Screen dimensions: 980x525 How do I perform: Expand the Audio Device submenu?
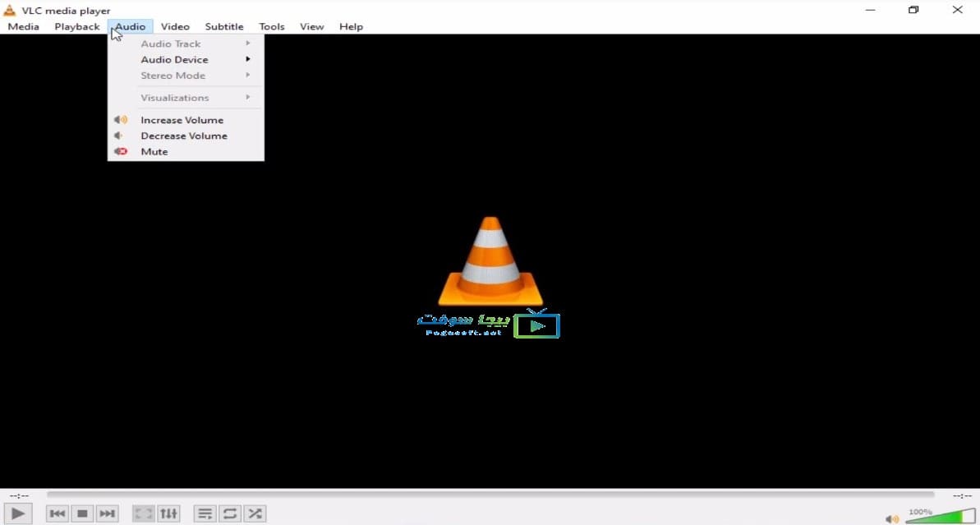[186, 59]
